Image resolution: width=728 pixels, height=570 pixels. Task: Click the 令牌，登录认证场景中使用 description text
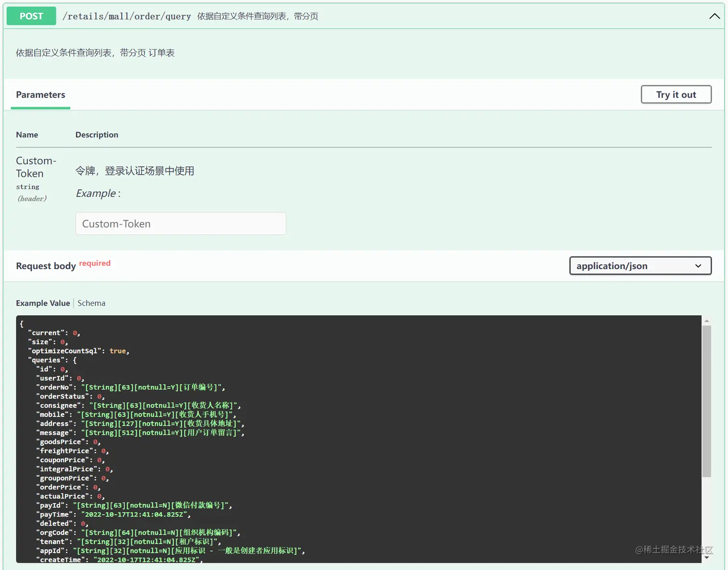135,171
